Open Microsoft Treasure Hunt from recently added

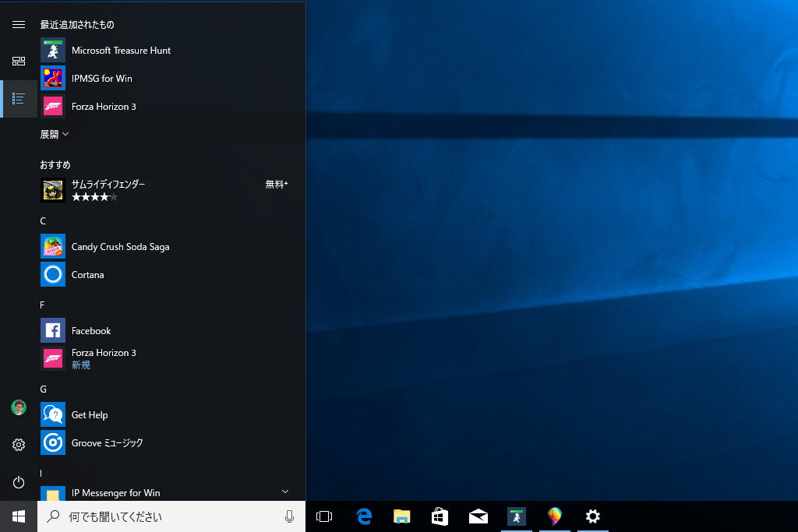pyautogui.click(x=121, y=51)
